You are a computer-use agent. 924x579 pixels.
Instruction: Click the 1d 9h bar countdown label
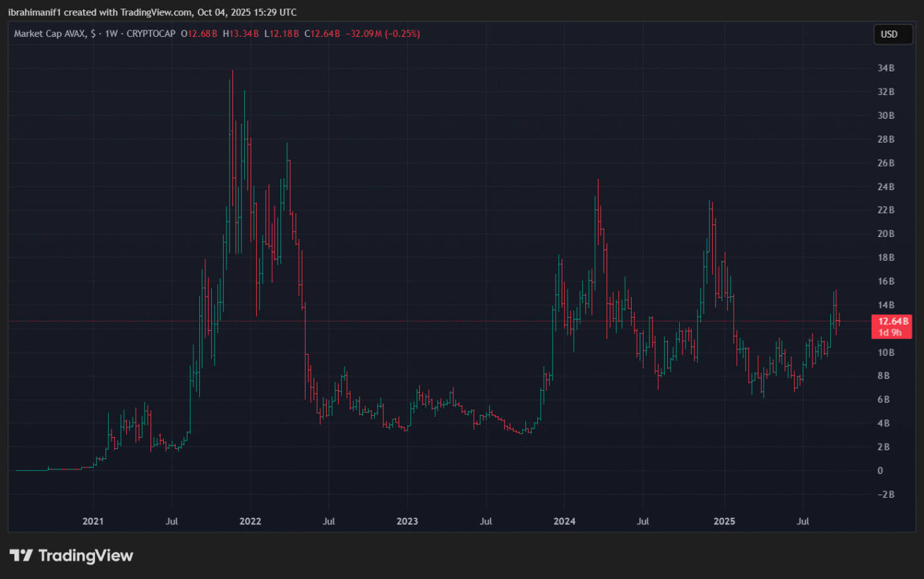890,333
